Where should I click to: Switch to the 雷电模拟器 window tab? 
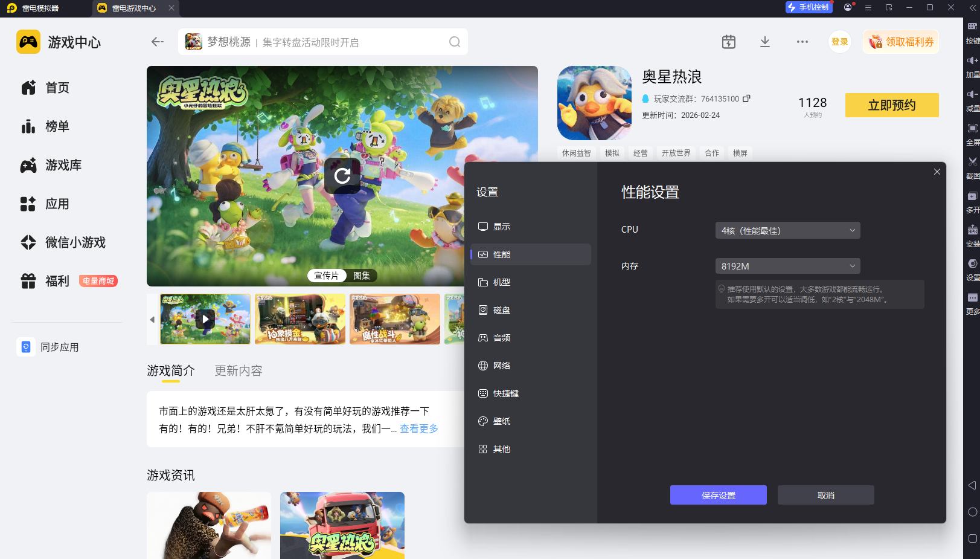pyautogui.click(x=40, y=8)
